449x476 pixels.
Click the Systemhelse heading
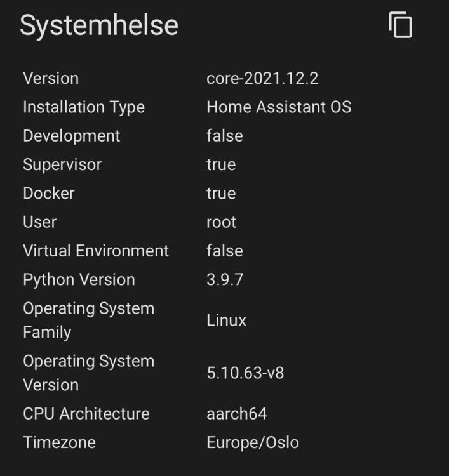(99, 25)
